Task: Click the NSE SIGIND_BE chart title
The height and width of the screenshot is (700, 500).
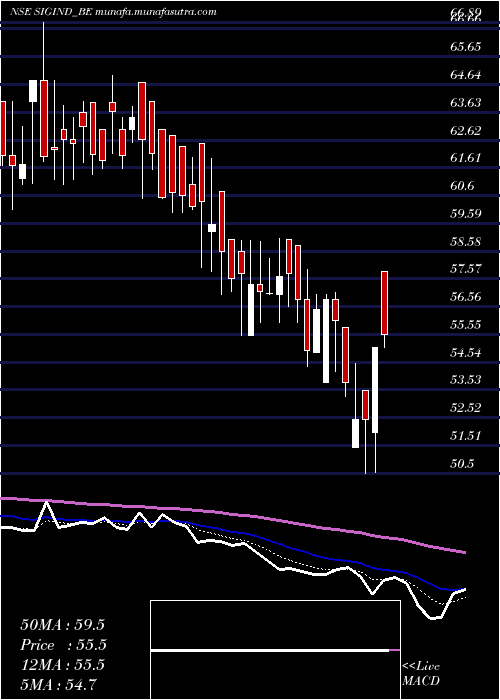Action: point(113,12)
